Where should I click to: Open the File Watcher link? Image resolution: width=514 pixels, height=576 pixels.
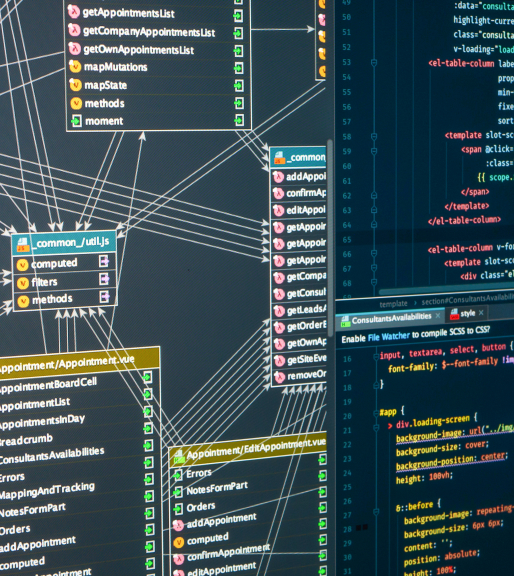click(x=388, y=336)
